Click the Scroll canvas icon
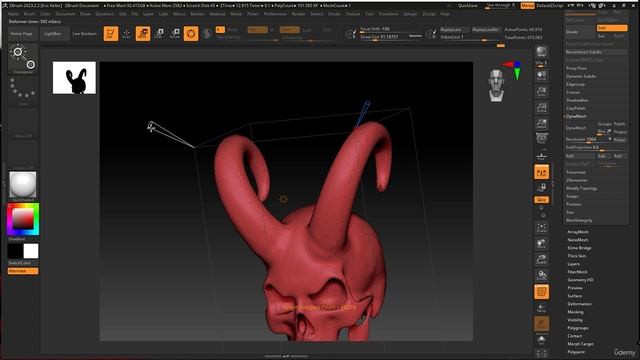Viewport: 640px width, 360px height. 542,76
